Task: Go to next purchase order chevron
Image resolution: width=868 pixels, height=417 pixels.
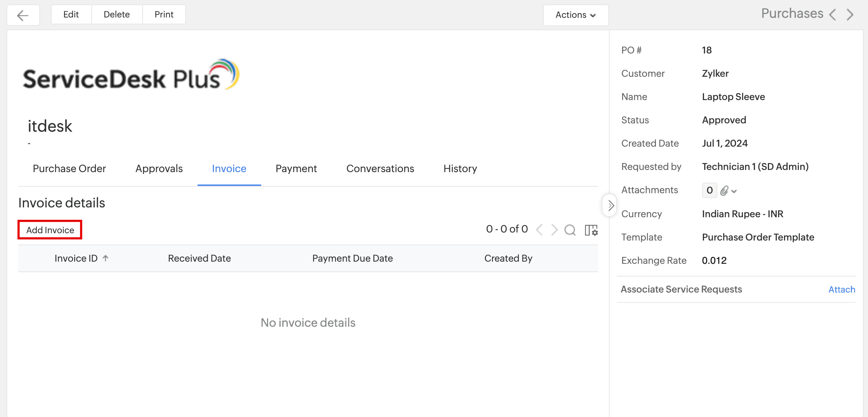Action: pos(850,15)
